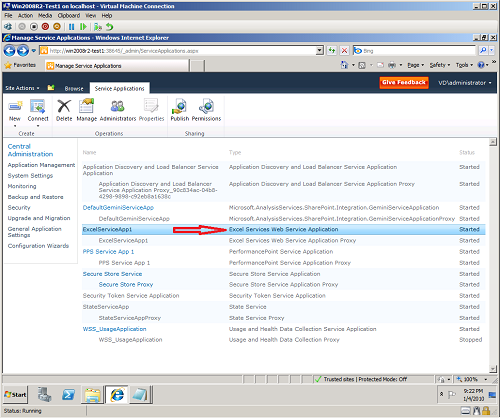The height and width of the screenshot is (418, 500).
Task: Click the Stop loading X icon
Action: (344, 51)
